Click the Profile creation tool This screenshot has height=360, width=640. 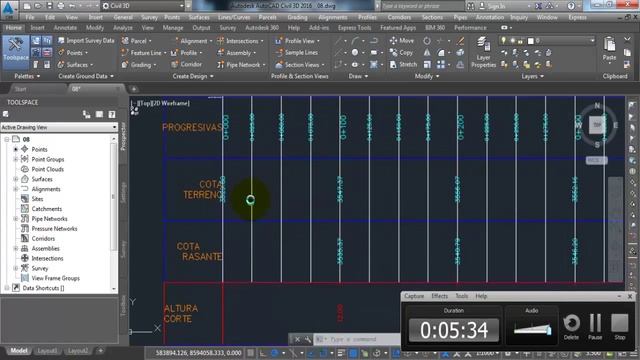tap(187, 53)
